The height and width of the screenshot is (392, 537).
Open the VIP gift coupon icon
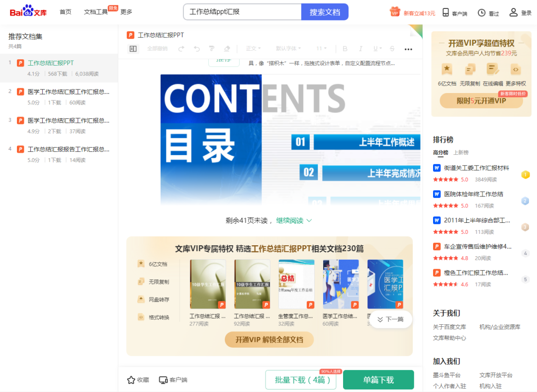[395, 12]
